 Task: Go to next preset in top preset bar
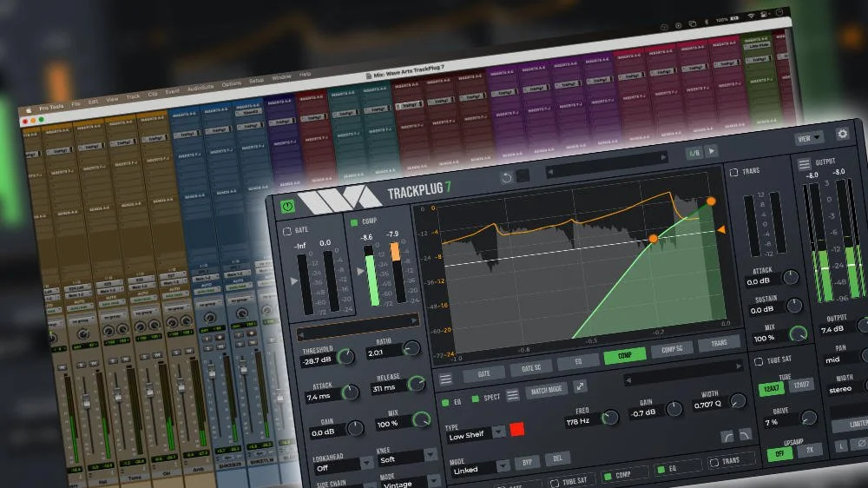point(664,158)
